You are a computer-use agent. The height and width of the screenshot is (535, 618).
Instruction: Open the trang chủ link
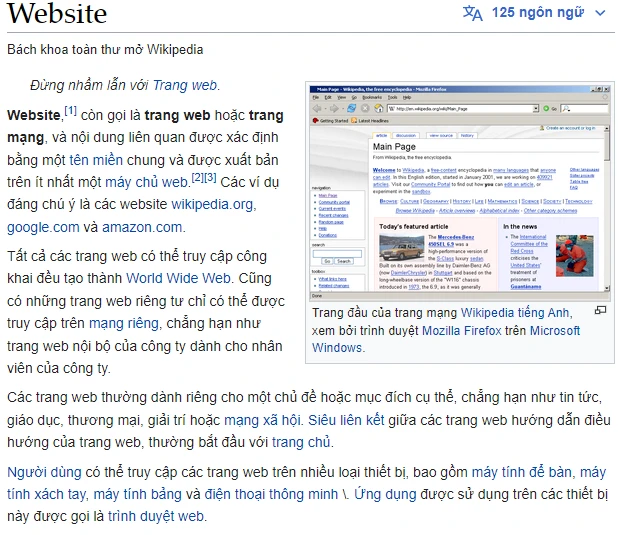[x=301, y=442]
